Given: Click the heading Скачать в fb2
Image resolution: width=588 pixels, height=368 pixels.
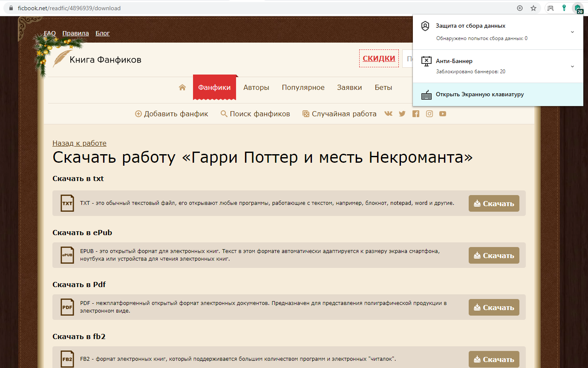Looking at the screenshot, I should coord(79,336).
